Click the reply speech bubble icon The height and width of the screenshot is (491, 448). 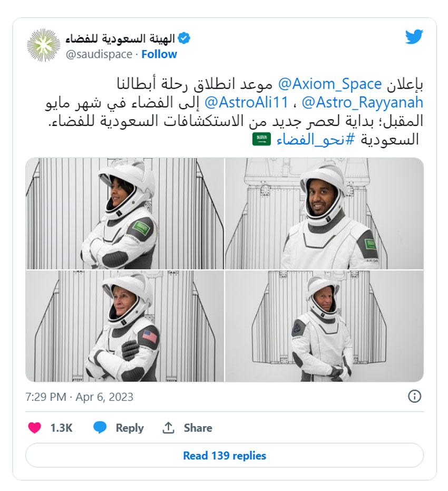[x=100, y=428]
